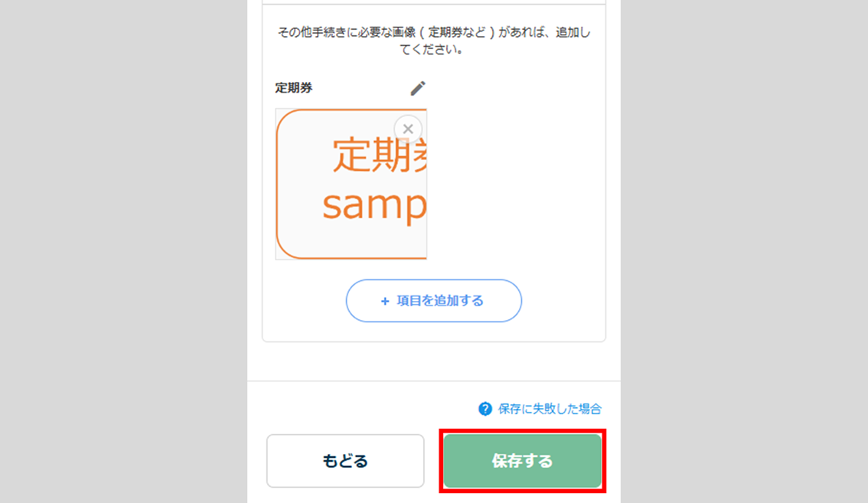Screen dimensions: 868x503
Task: Click the bold 定期券 field label
Action: coord(294,88)
